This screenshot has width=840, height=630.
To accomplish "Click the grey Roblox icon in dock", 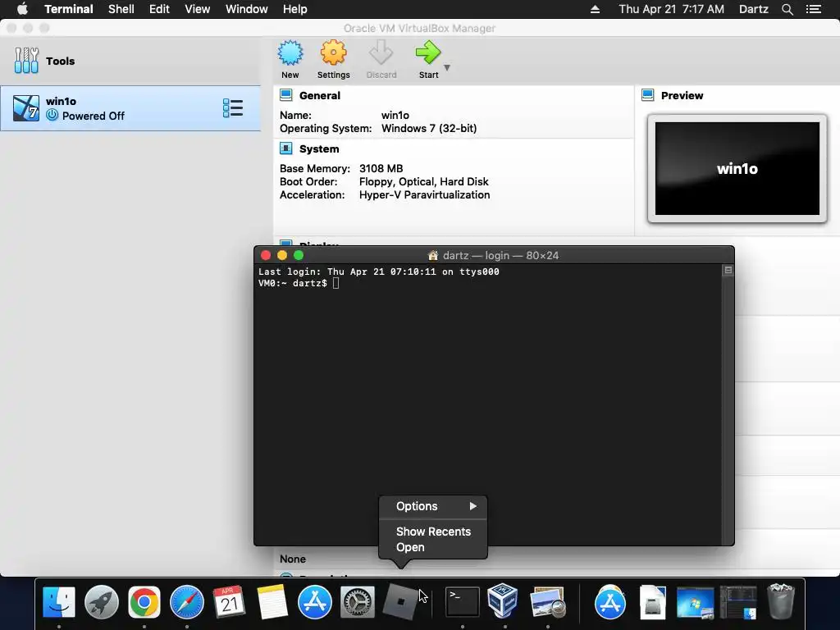I will (400, 601).
